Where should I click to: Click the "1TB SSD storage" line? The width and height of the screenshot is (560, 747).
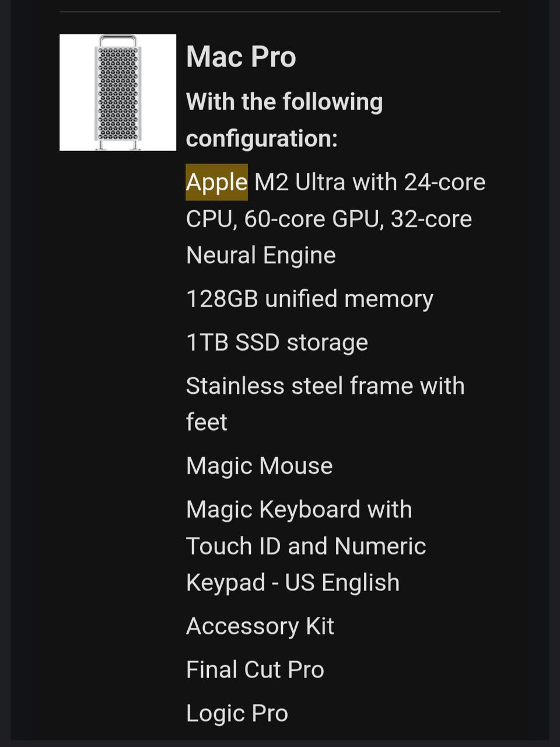click(276, 342)
